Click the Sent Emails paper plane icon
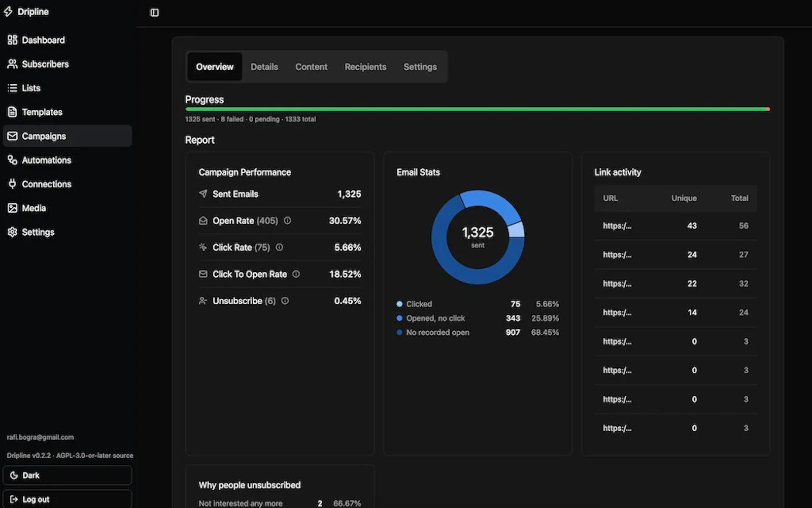 coord(203,194)
